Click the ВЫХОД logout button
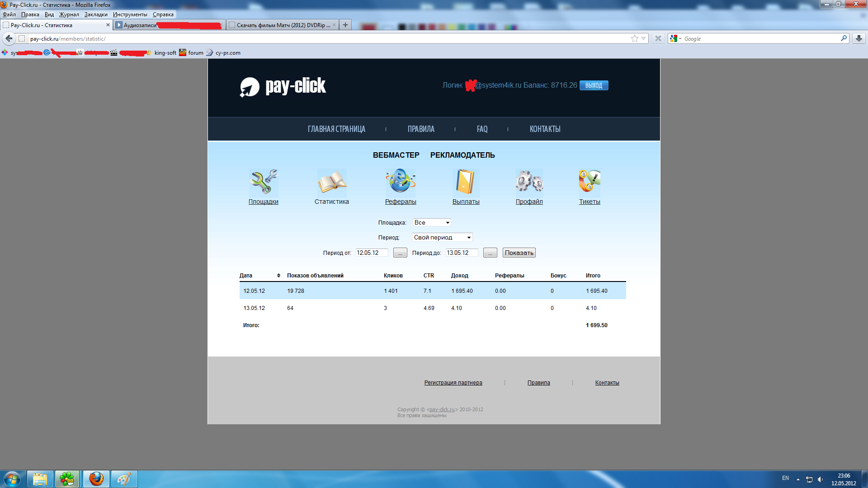The width and height of the screenshot is (868, 488). click(x=594, y=85)
